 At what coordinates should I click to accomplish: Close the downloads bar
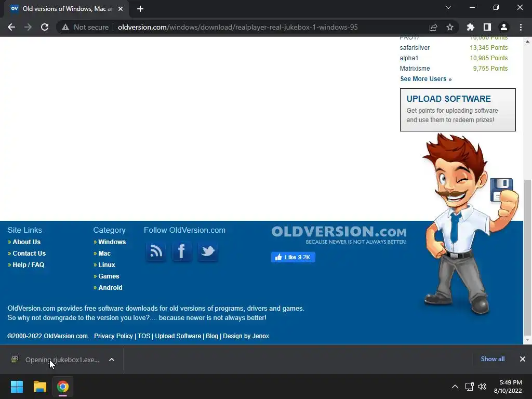coord(523,359)
